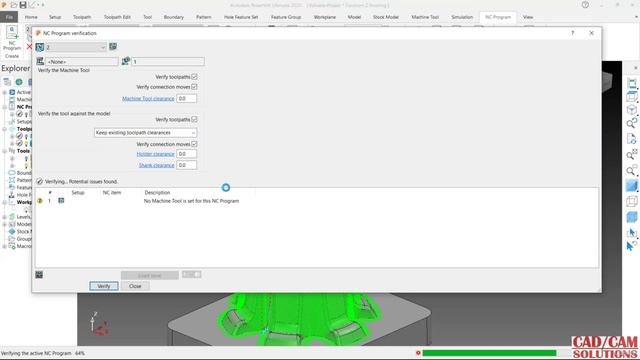Image resolution: width=640 pixels, height=360 pixels.
Task: Click the bottom cursor with arrow icon
Action: click(x=631, y=246)
